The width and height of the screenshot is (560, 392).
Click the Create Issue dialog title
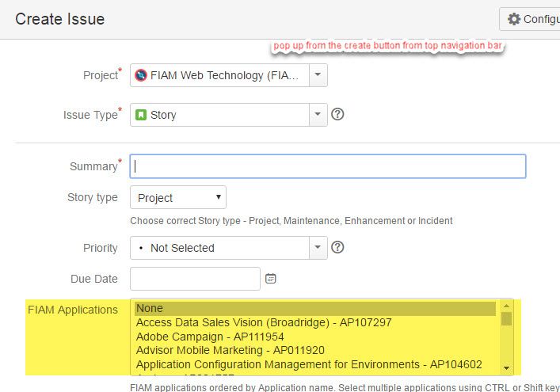(59, 19)
